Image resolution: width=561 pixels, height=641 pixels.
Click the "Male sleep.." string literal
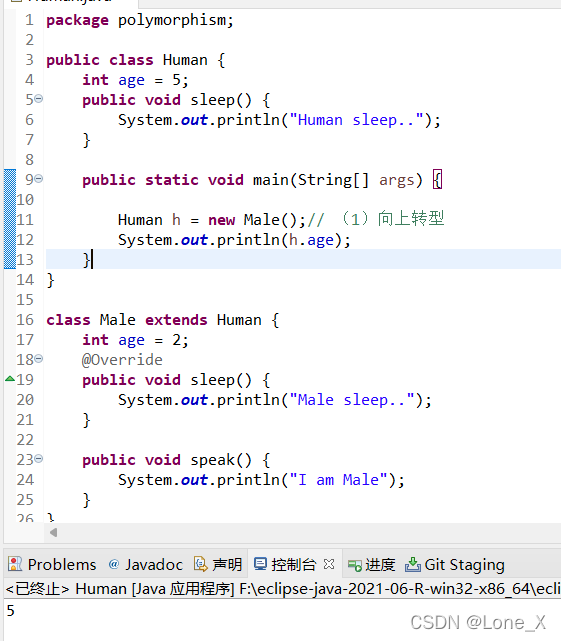pos(352,400)
